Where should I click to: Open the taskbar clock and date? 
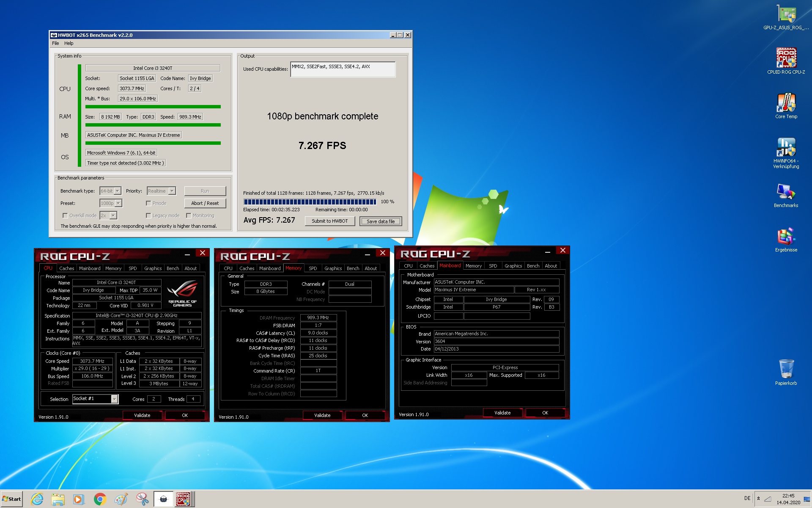coord(788,499)
